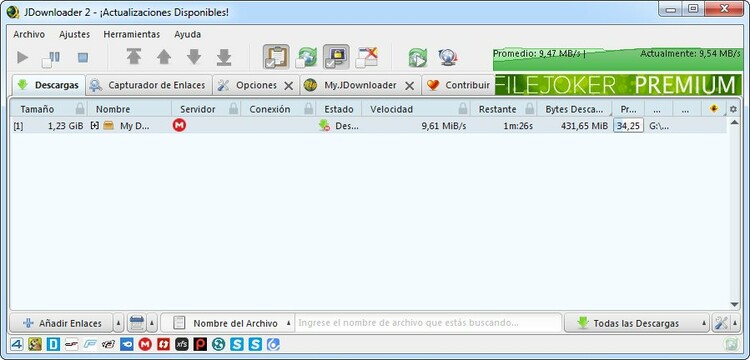Start all downloads with play icon
Viewport: 750px width, 360px height.
click(x=22, y=58)
